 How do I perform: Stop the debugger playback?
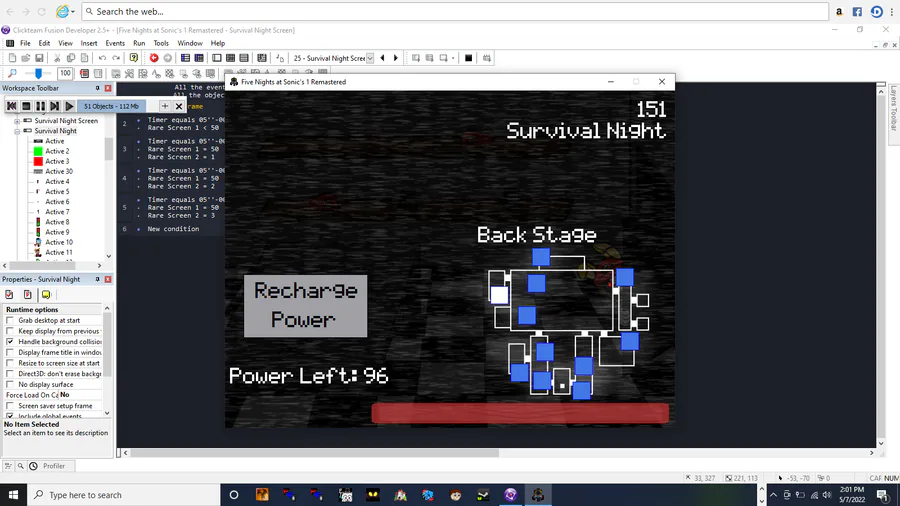[26, 106]
